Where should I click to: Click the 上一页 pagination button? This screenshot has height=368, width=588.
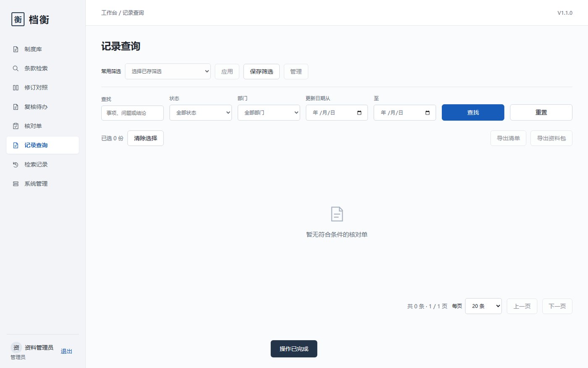pyautogui.click(x=522, y=306)
